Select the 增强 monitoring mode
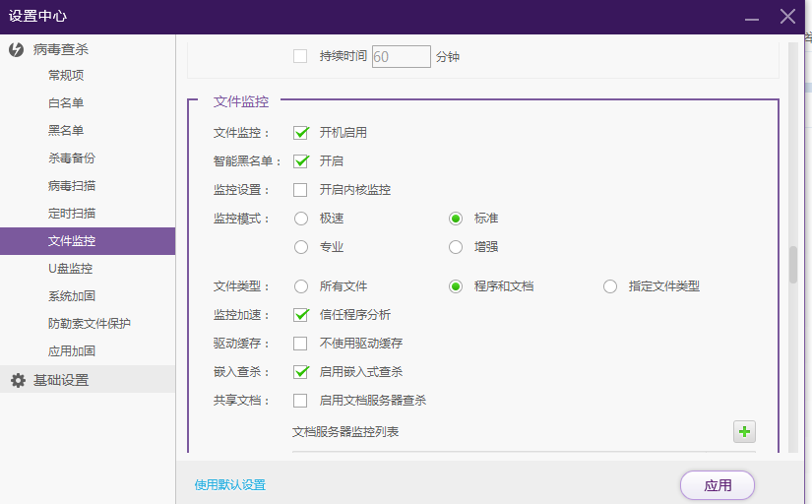This screenshot has width=812, height=504. (456, 247)
